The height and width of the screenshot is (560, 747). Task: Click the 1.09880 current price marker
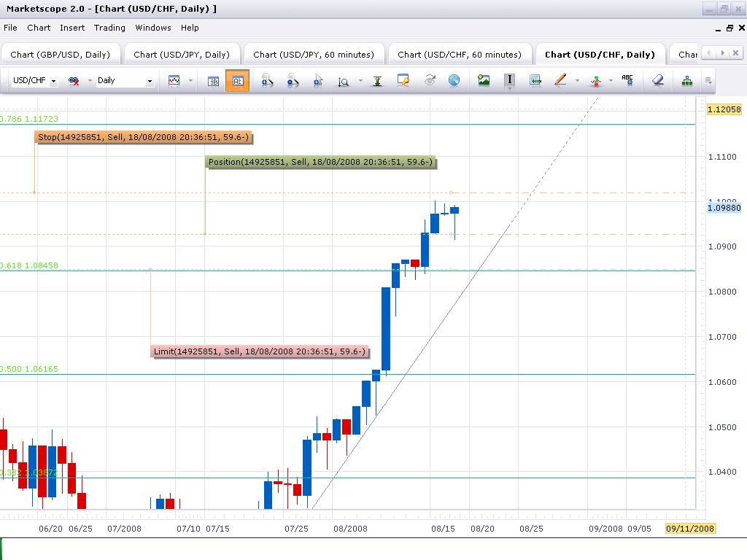point(724,208)
